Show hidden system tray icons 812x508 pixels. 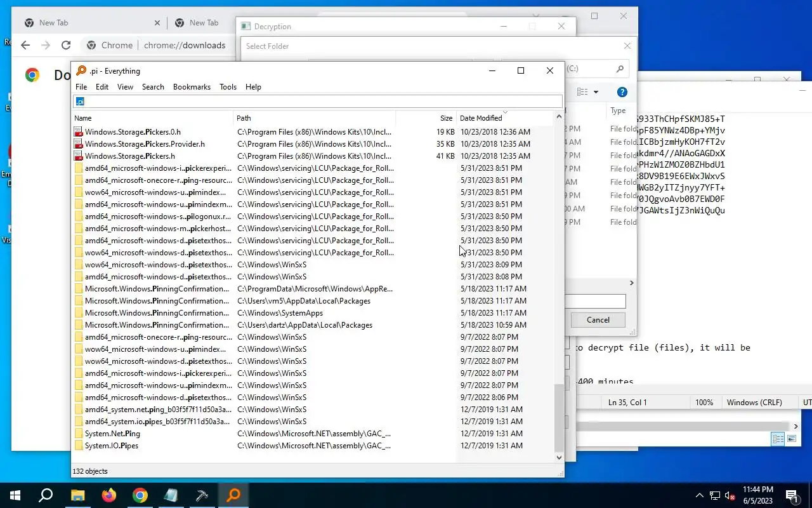click(700, 495)
